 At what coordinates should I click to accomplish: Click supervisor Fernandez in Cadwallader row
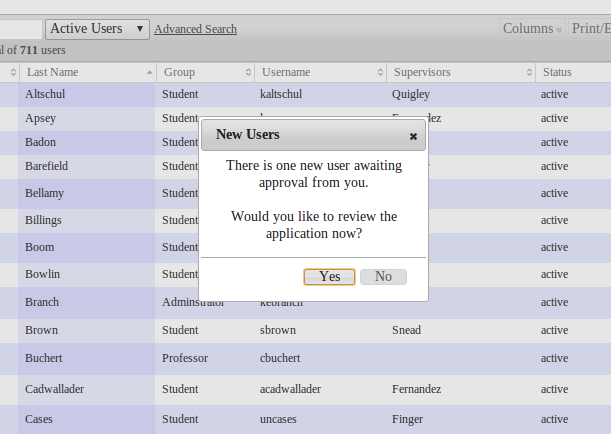pyautogui.click(x=417, y=389)
